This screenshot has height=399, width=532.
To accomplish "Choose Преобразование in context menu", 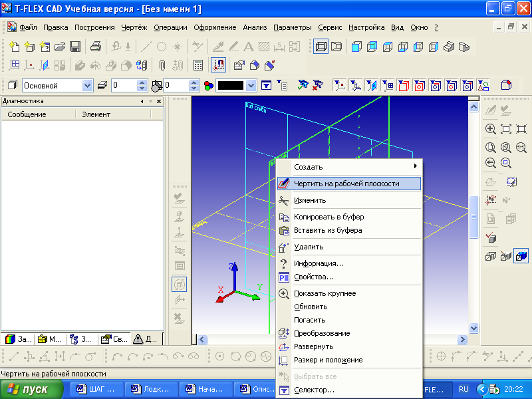I will [349, 333].
